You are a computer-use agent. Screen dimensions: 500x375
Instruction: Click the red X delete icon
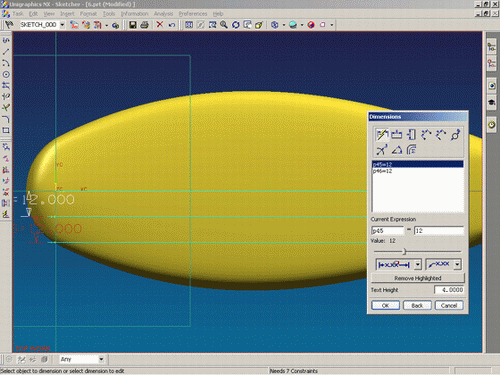pos(160,25)
